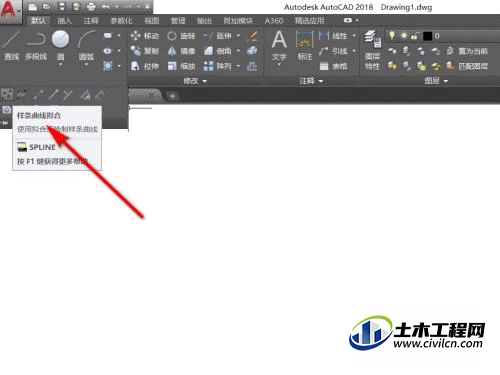Open the 附加模块 ribbon tab
Viewport: 500px width, 375px height.
tap(238, 21)
